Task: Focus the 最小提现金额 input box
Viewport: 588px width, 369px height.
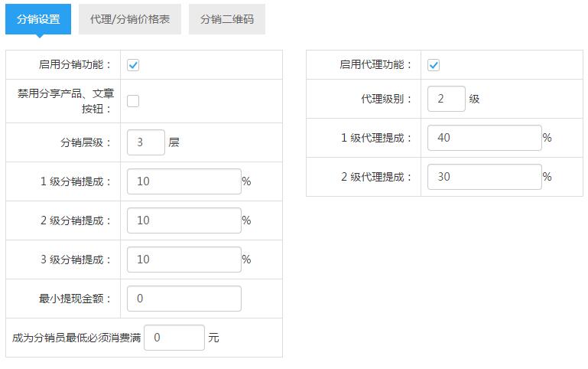Action: click(x=184, y=299)
